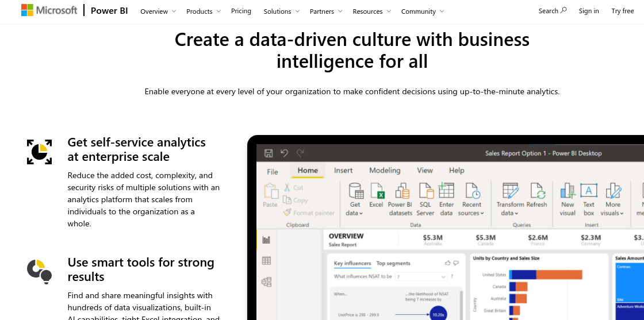644x320 pixels.
Task: Click the Contoso treemap tile
Action: [629, 283]
